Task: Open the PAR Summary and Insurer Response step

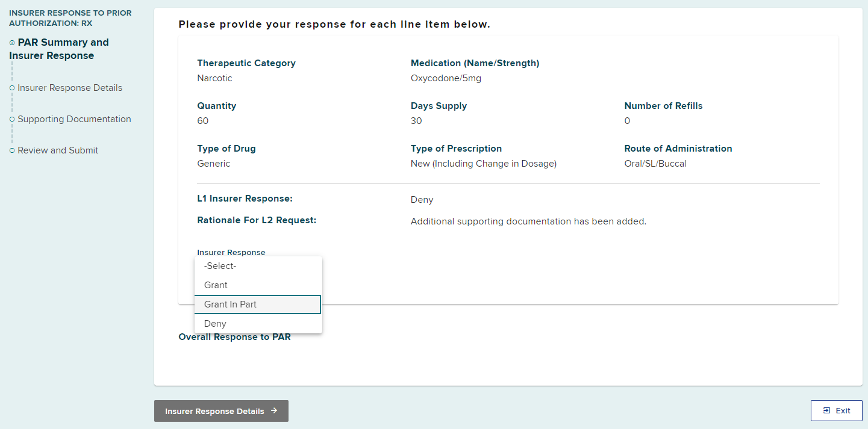Action: 59,49
